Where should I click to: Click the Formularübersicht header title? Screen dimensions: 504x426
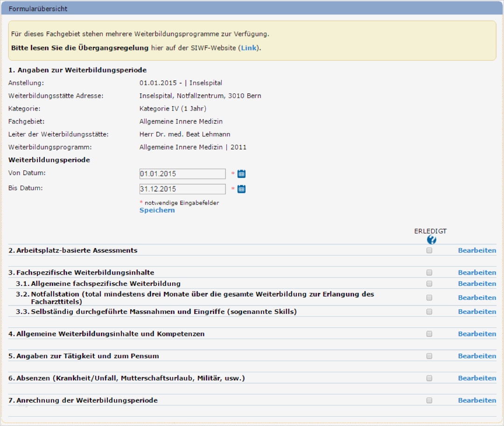(38, 9)
